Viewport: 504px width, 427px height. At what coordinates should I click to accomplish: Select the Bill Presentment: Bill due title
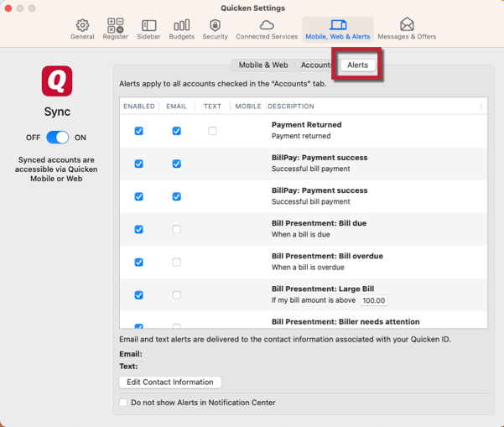(x=320, y=223)
